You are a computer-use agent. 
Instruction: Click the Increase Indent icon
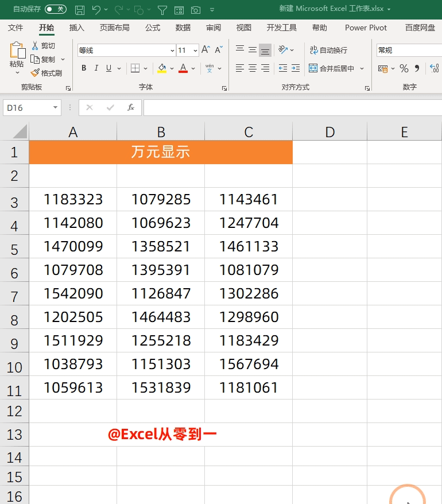(296, 68)
